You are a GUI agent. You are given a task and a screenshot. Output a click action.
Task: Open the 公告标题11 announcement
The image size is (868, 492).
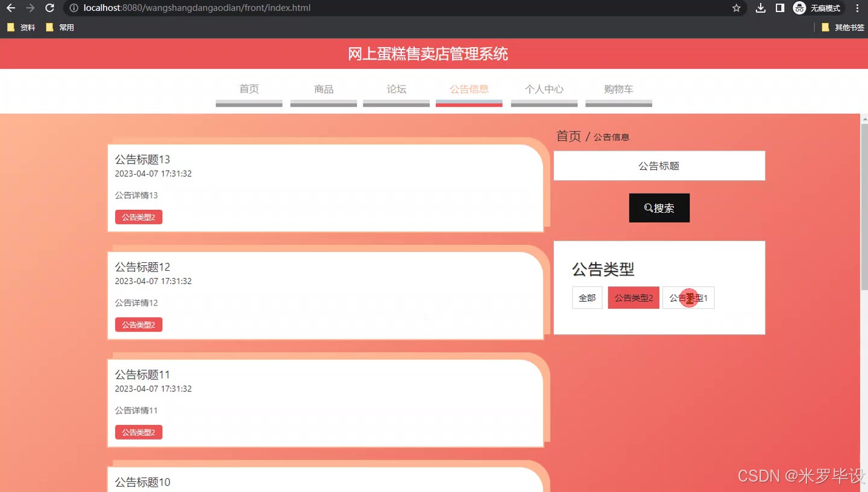pyautogui.click(x=142, y=374)
